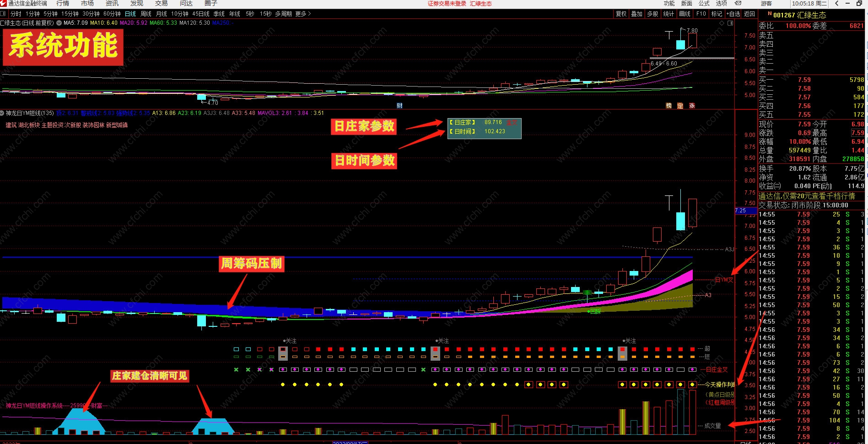Screen dimensions: 868x444
Task: Toggle the panel layout icon left of 分时
Action: (x=3, y=14)
